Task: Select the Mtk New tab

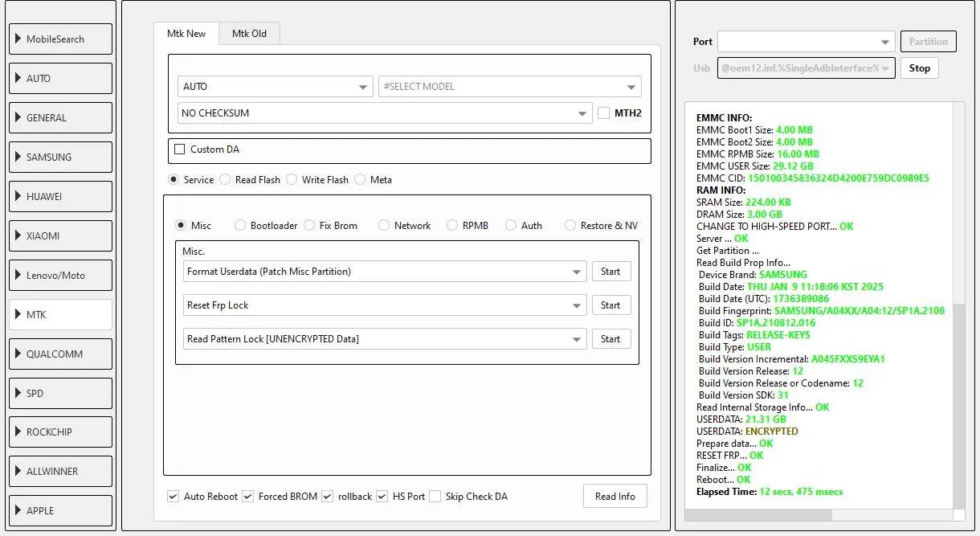Action: [x=186, y=34]
